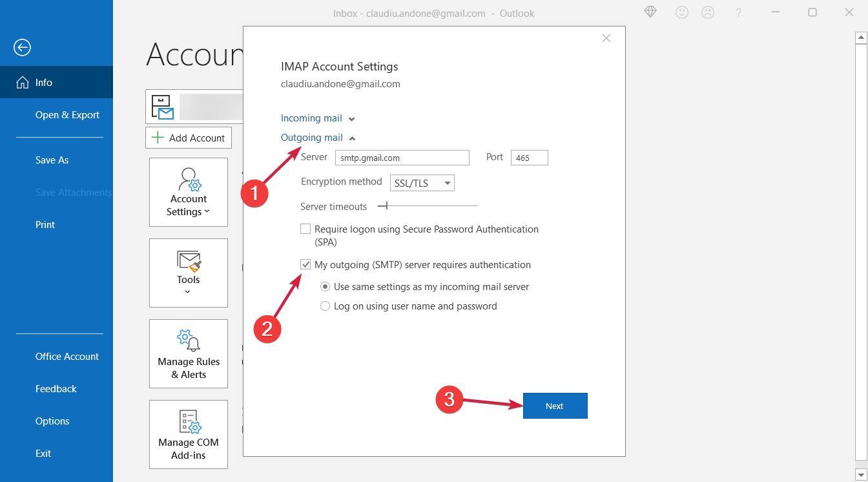Click the scrollbar down arrow at right

tap(860, 474)
